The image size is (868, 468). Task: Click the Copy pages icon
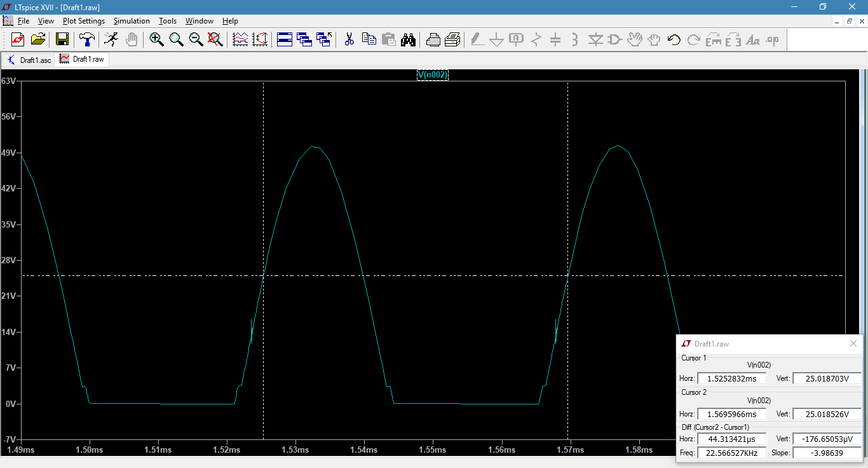point(369,39)
